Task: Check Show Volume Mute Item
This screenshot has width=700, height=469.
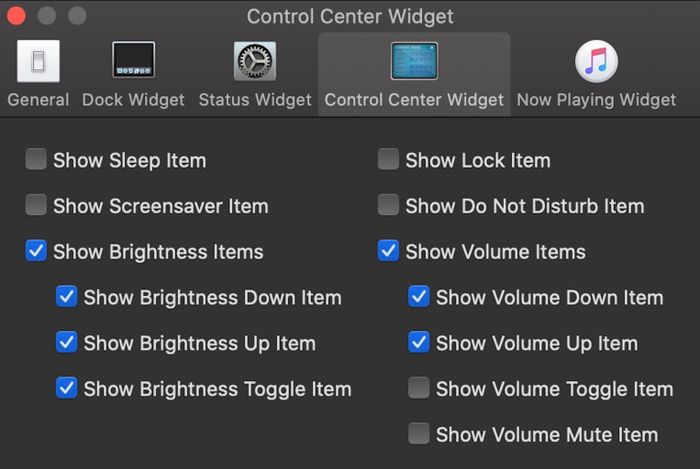Action: 419,434
